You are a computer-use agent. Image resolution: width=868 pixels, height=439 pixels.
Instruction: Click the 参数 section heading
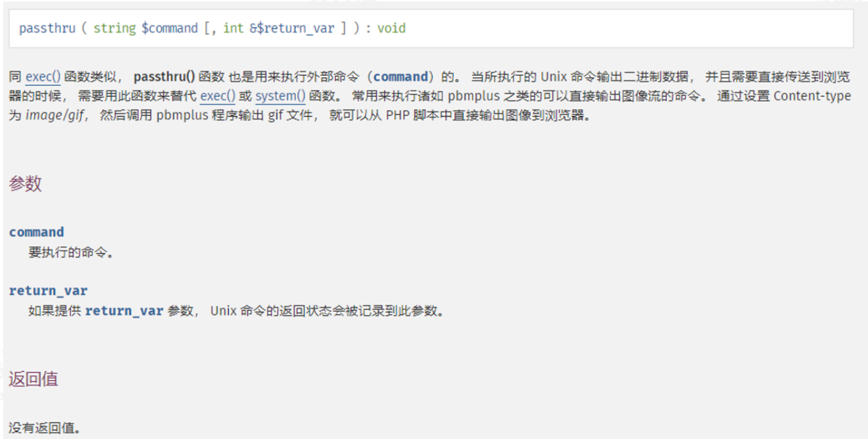[x=26, y=184]
